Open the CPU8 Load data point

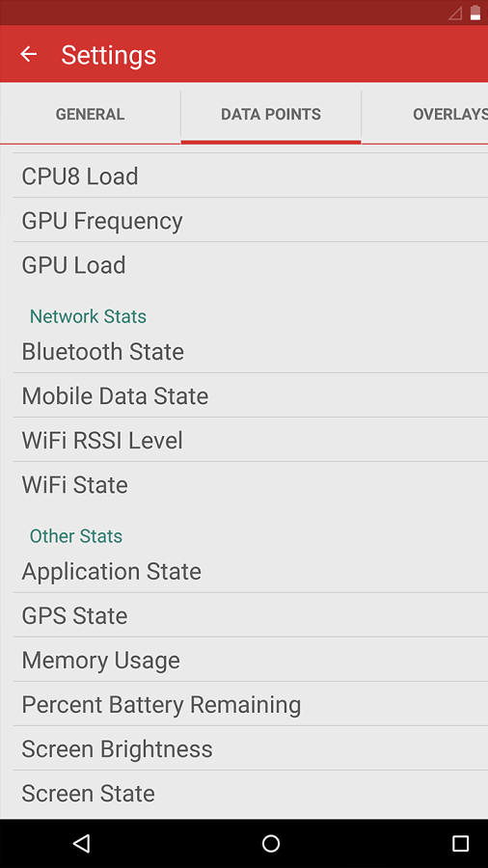251,176
